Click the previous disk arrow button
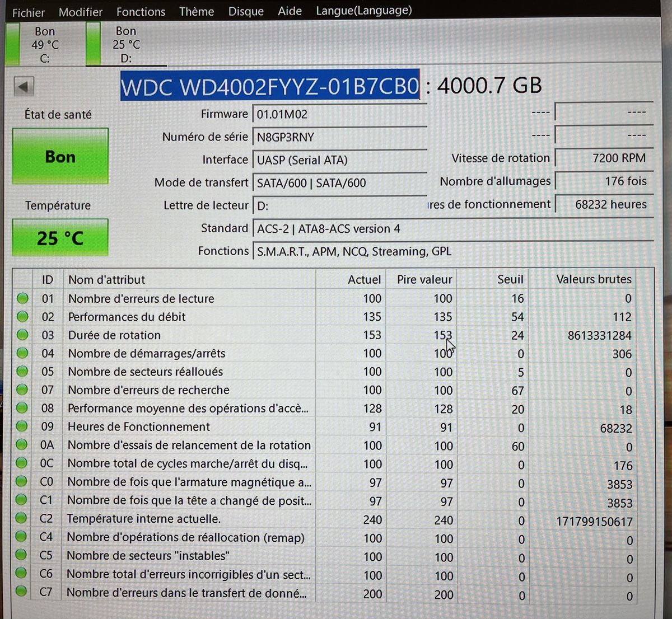The width and height of the screenshot is (672, 619). [24, 87]
